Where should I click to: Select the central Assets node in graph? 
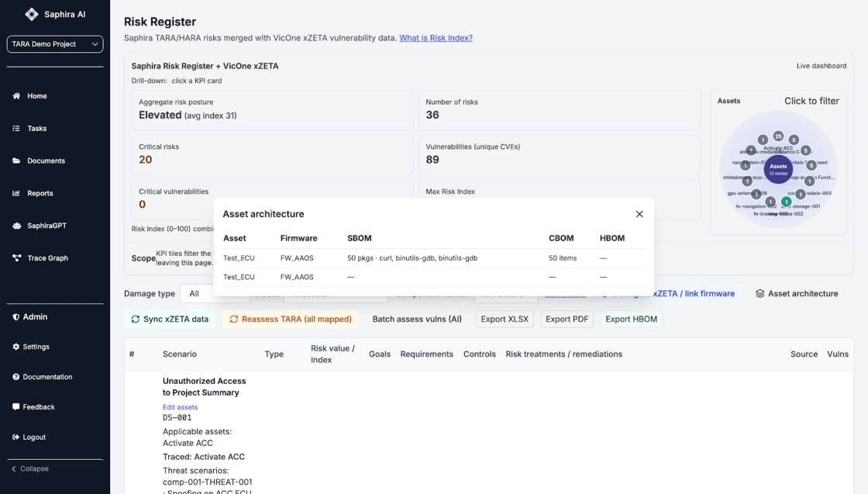pyautogui.click(x=778, y=168)
